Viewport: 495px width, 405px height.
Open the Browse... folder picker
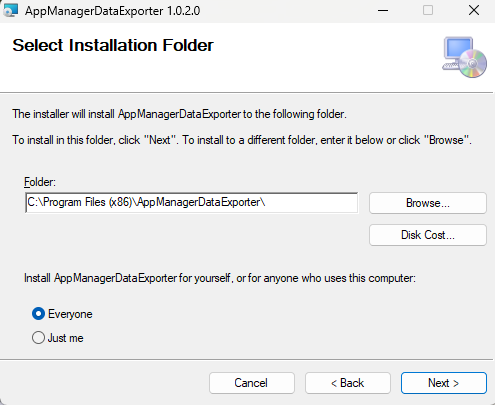click(x=428, y=203)
